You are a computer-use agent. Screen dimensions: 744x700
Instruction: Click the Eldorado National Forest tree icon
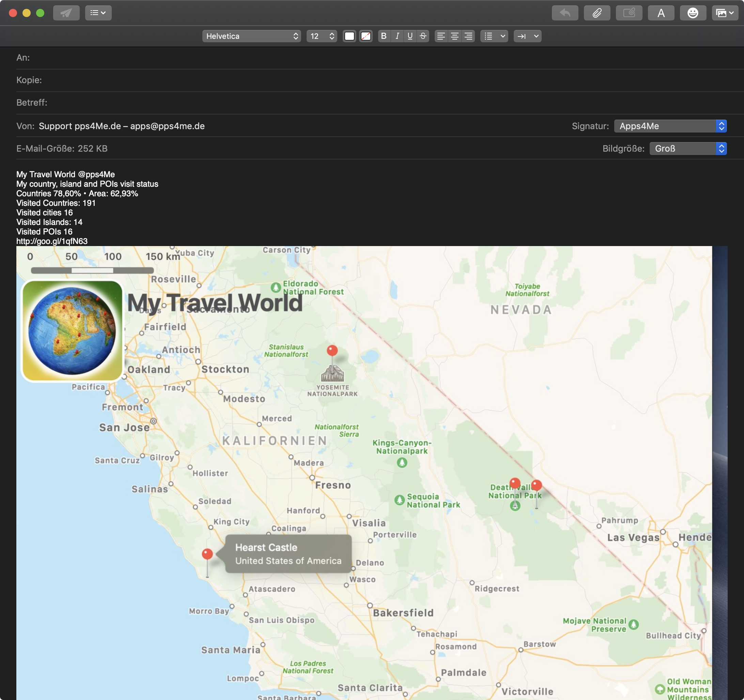276,288
